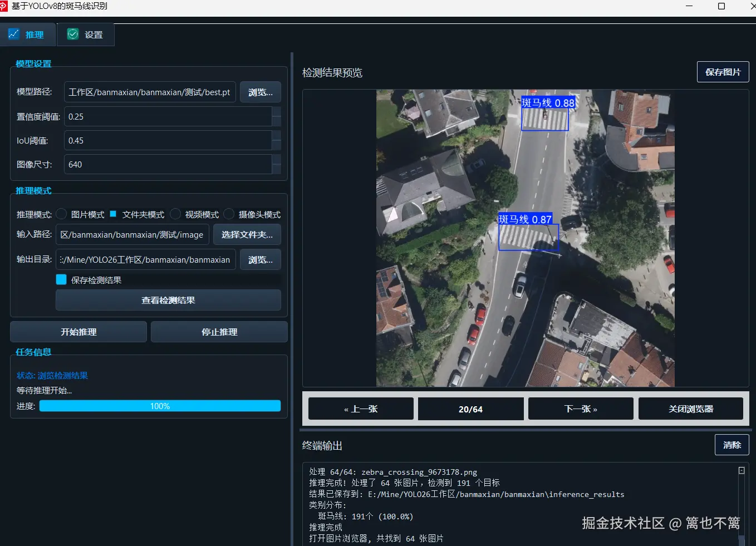The height and width of the screenshot is (546, 756).
Task: Click the 100% progress bar
Action: click(160, 406)
